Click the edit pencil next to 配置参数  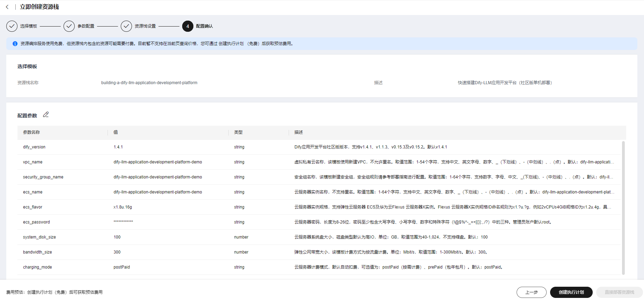pos(46,115)
